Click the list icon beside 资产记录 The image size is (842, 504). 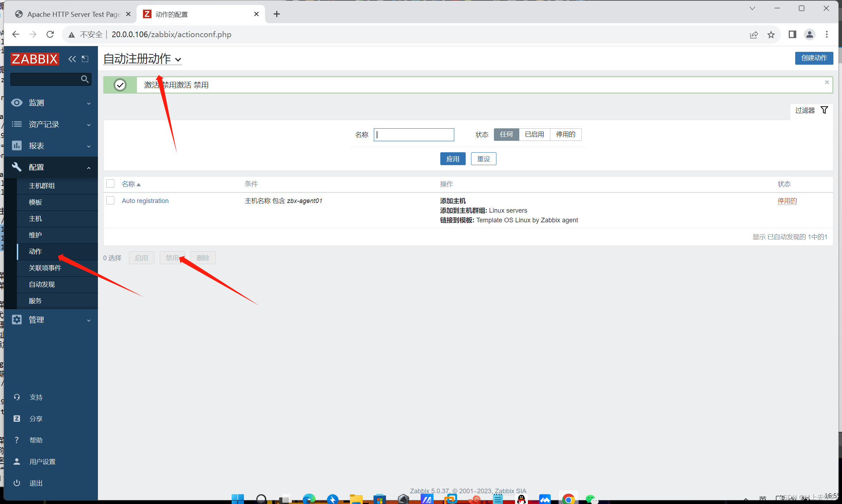(17, 124)
